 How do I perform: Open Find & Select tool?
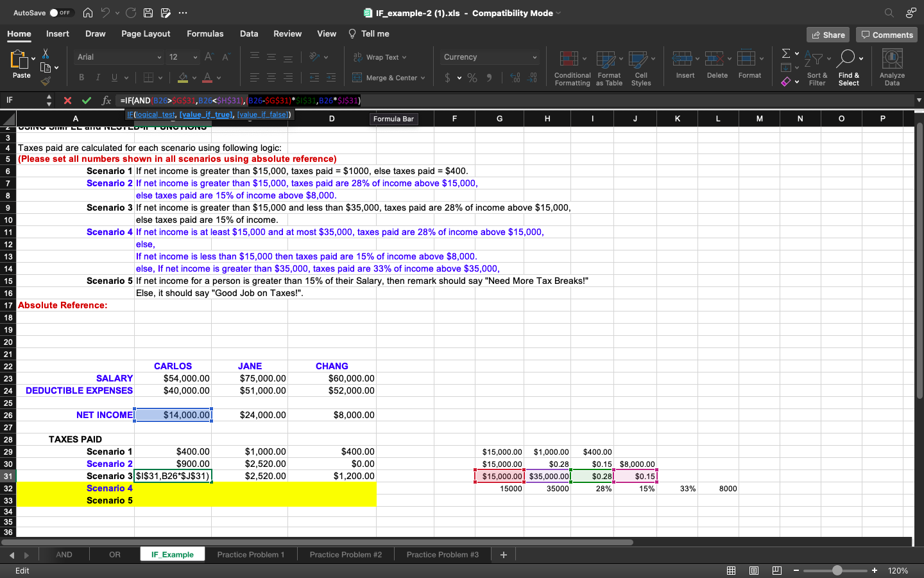pyautogui.click(x=849, y=67)
